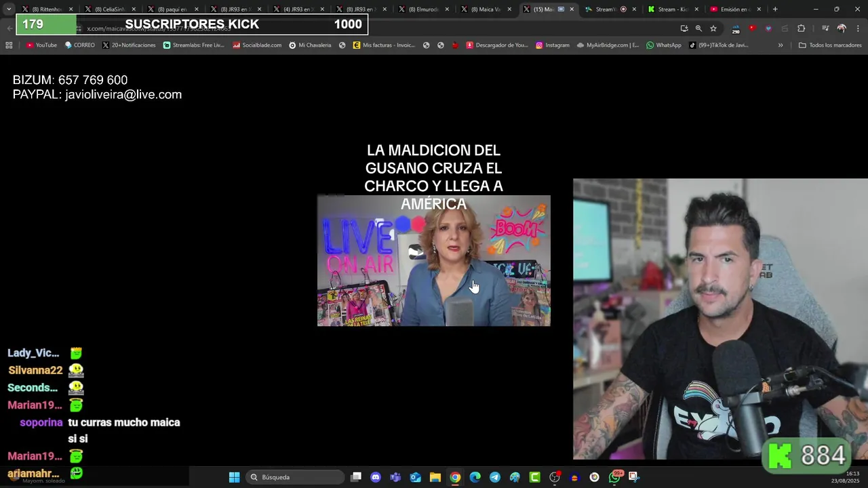Image resolution: width=868 pixels, height=488 pixels.
Task: Switch to the Elmuro X tab
Action: pos(424,9)
